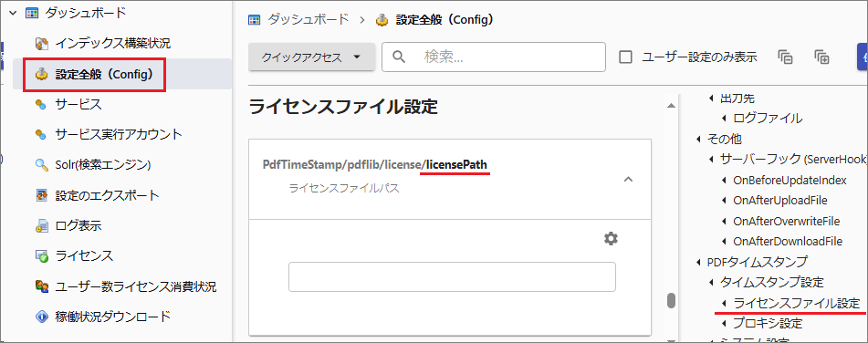The height and width of the screenshot is (343, 868).
Task: Click the サービス実行アカウント icon
Action: click(41, 134)
